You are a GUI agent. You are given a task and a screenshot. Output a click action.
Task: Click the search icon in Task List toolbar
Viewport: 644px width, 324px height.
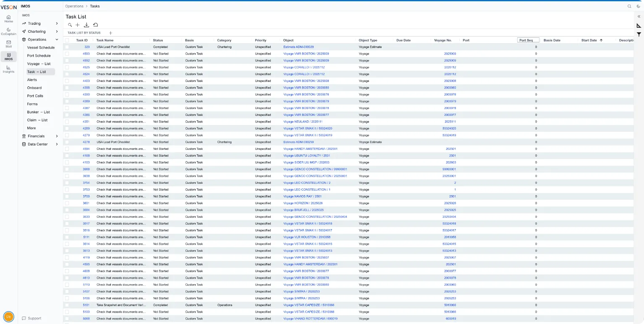pos(70,25)
